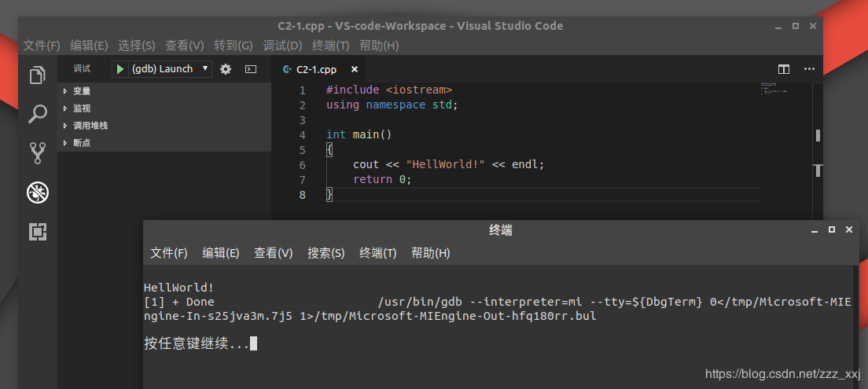Click the editor minimap preview
Image resolution: width=868 pixels, height=389 pixels.
[774, 89]
